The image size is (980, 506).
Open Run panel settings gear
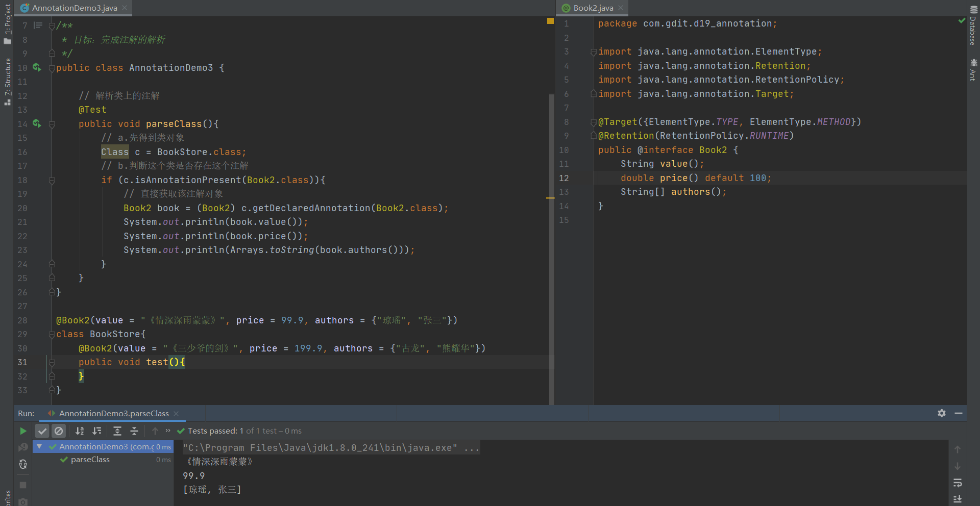pos(942,413)
